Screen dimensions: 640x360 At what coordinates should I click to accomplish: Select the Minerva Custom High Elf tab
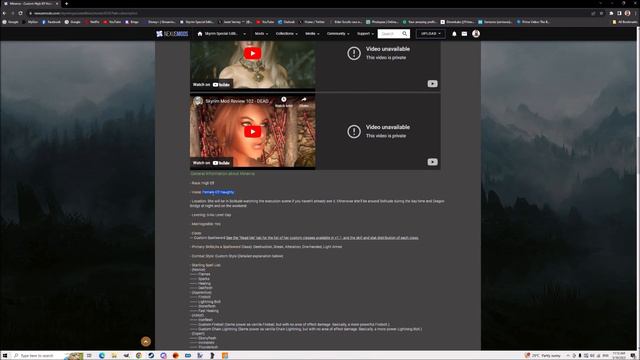coord(31,4)
